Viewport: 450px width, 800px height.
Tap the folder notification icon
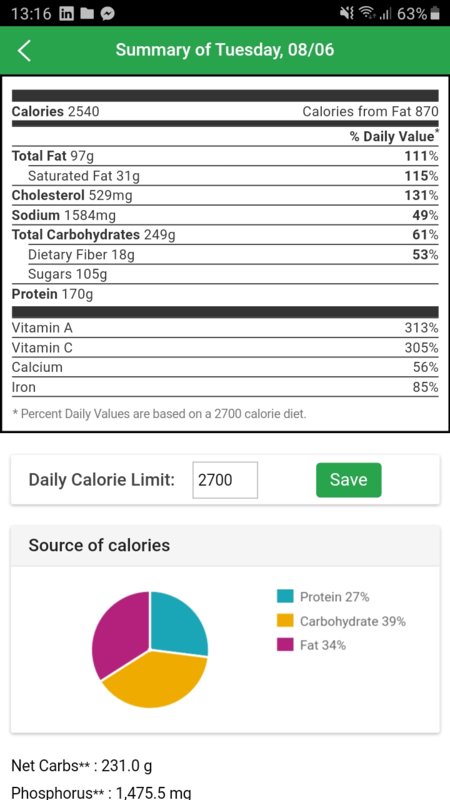[87, 14]
